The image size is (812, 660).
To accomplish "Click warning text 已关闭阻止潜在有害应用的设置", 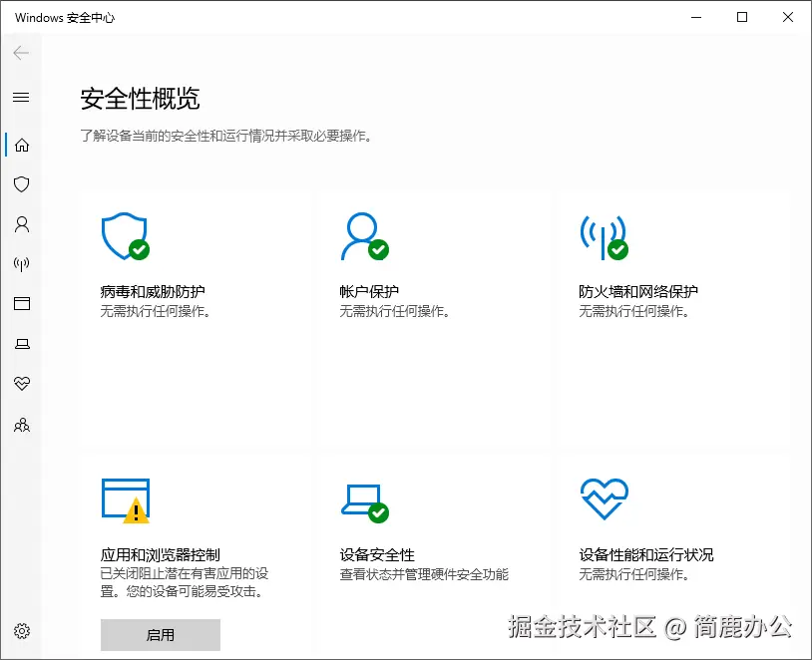I will click(x=185, y=582).
